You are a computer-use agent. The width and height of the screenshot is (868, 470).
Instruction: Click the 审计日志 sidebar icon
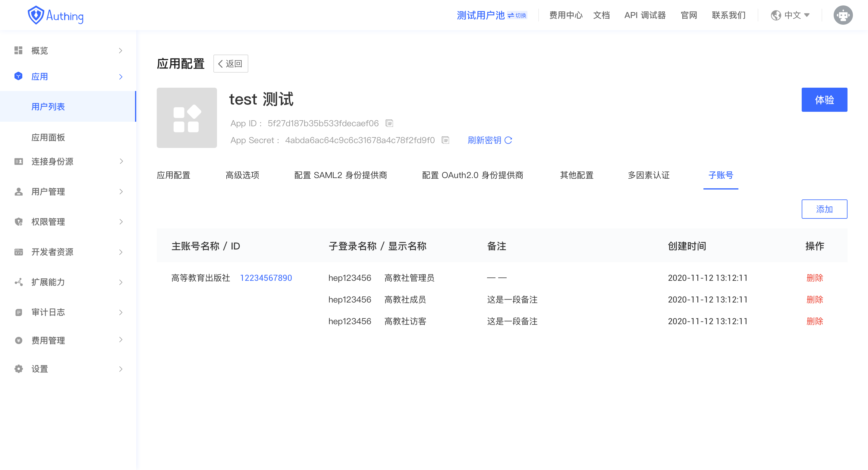pyautogui.click(x=18, y=312)
